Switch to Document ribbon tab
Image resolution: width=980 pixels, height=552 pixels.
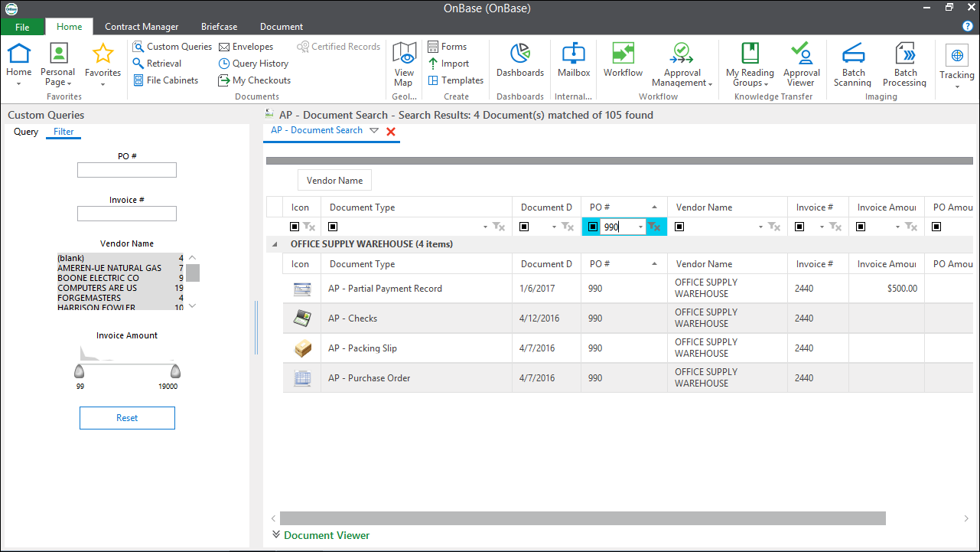282,27
